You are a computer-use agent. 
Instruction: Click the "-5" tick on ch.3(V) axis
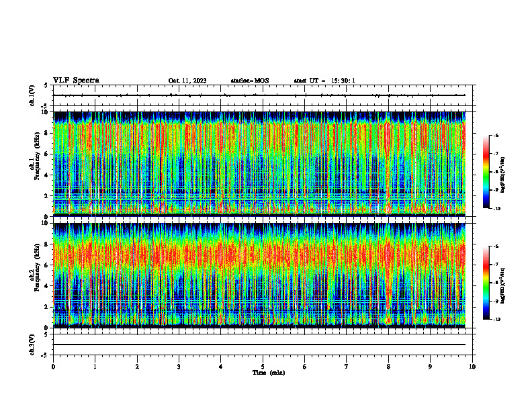point(45,355)
